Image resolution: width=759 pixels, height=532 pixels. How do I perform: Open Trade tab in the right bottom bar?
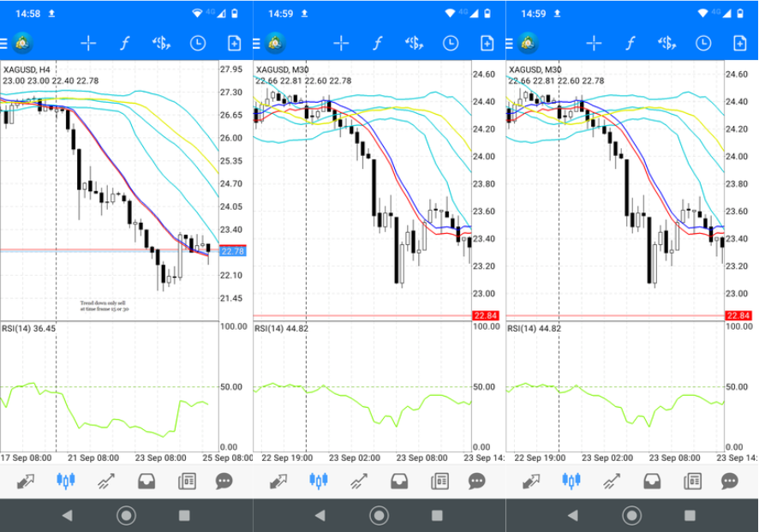pos(612,481)
